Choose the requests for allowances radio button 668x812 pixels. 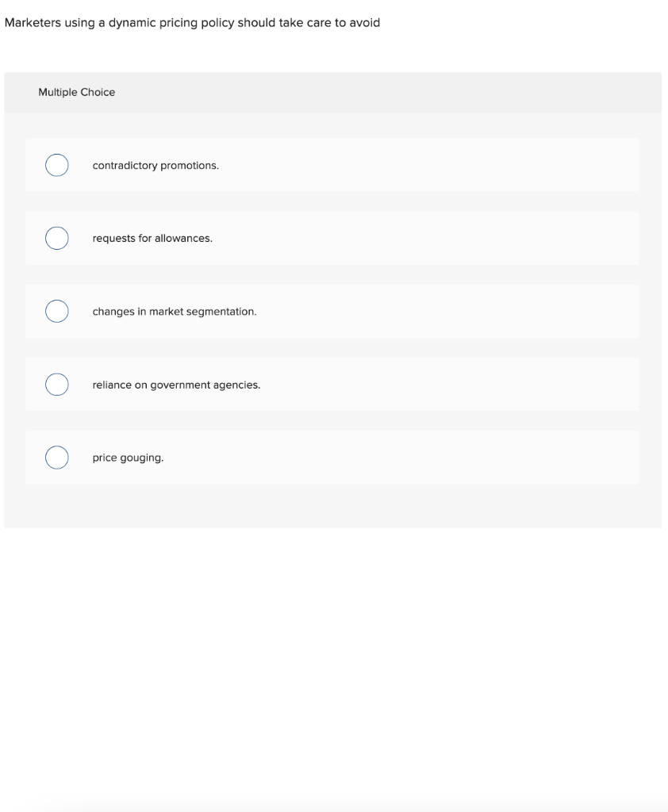point(56,238)
